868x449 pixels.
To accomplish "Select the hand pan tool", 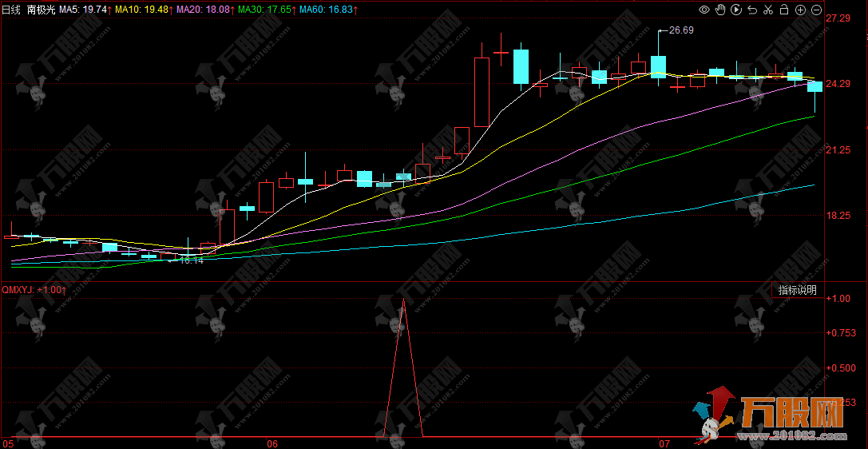I will tap(720, 10).
